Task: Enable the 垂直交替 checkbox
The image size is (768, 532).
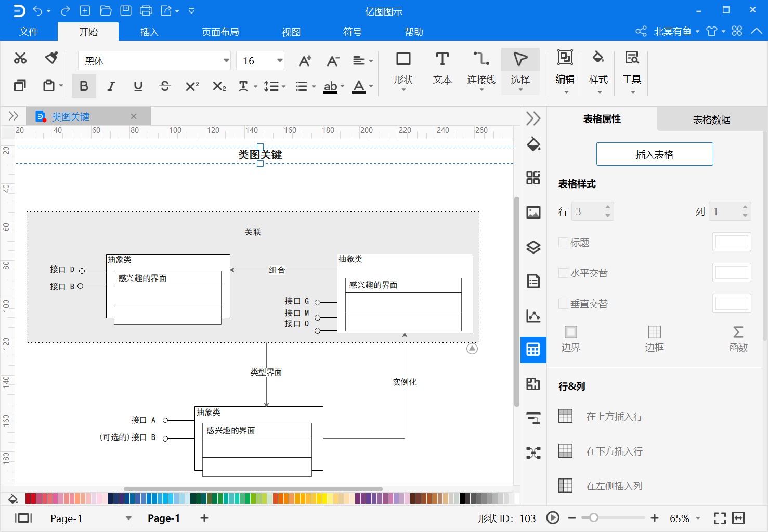Action: 563,303
